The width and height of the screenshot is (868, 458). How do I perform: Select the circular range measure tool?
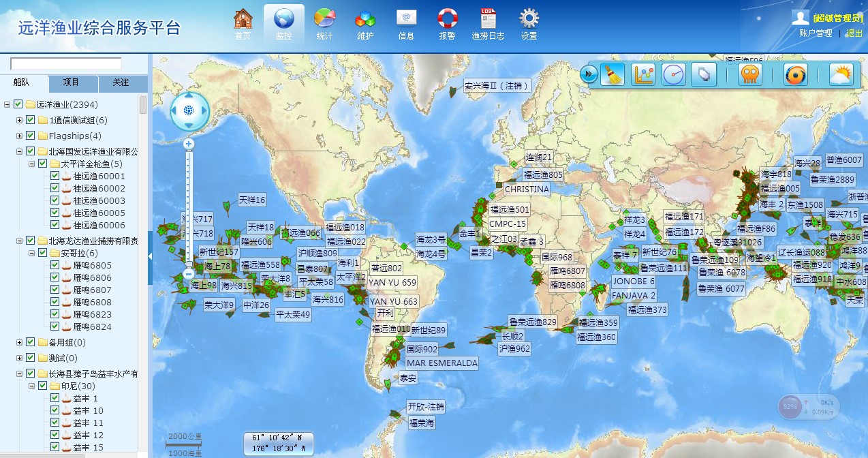pos(673,74)
